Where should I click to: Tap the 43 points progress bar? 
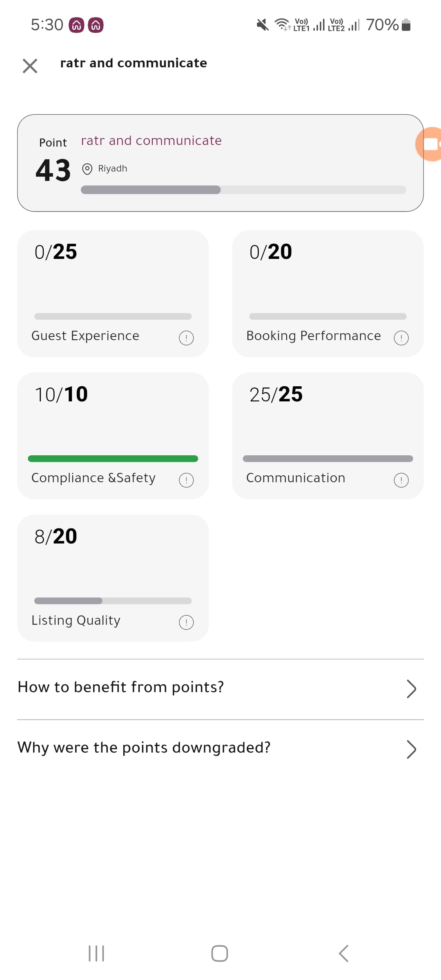[x=243, y=190]
